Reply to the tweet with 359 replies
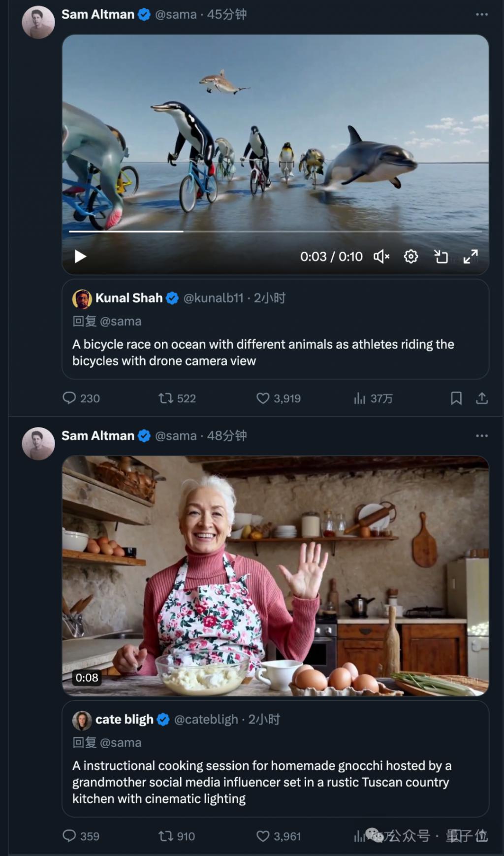This screenshot has height=856, width=504. (x=69, y=836)
